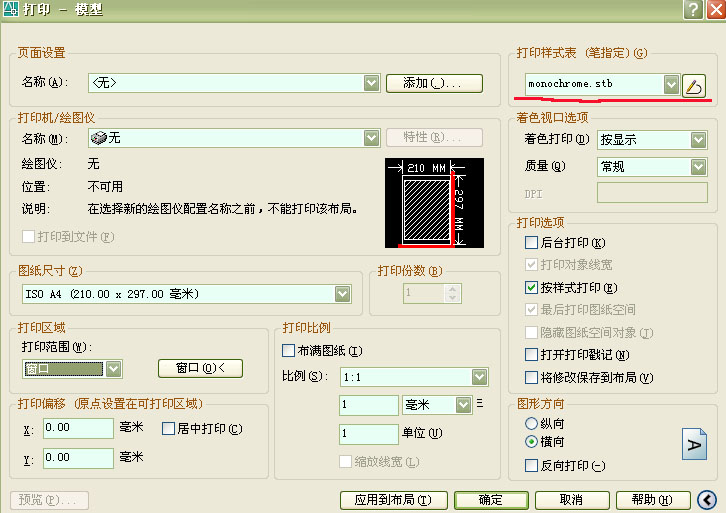This screenshot has height=513, width=726.
Task: Open the help question mark icon
Action: (693, 9)
